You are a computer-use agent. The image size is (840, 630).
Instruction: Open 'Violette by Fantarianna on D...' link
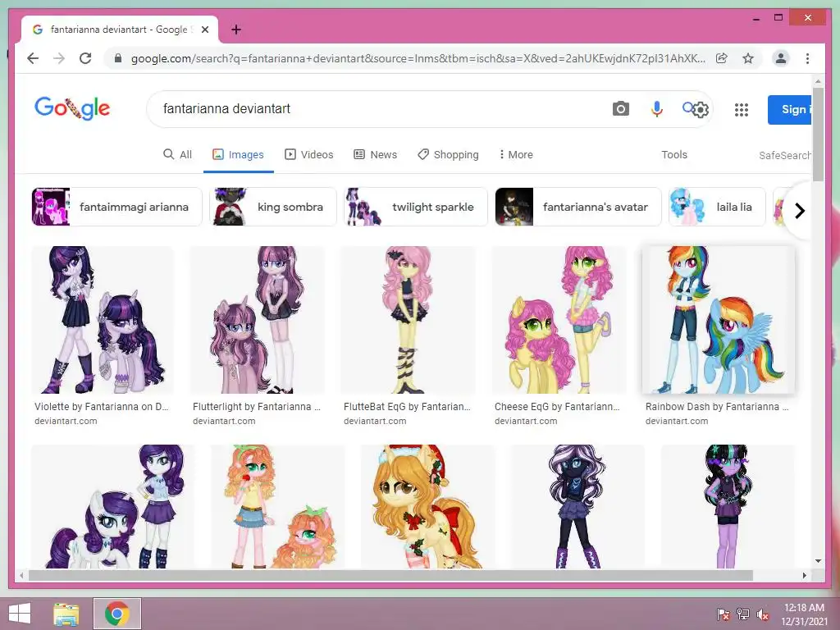[x=101, y=407]
